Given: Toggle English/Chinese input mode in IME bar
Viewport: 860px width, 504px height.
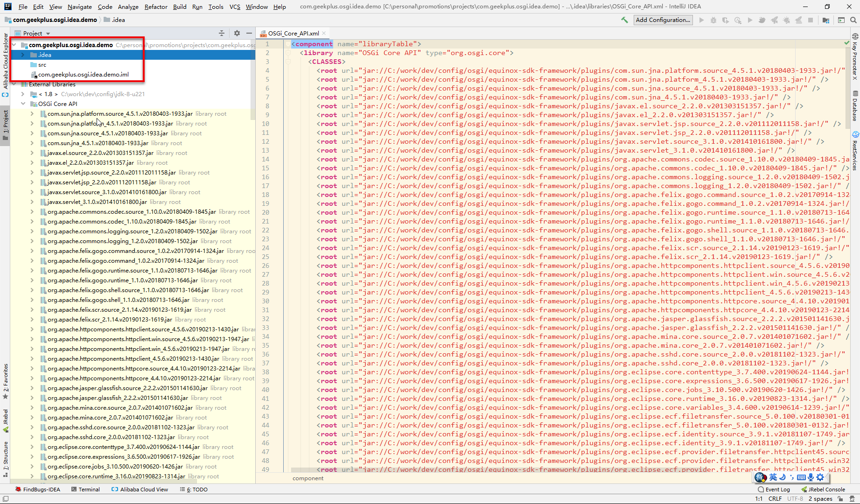Looking at the screenshot, I should (773, 477).
